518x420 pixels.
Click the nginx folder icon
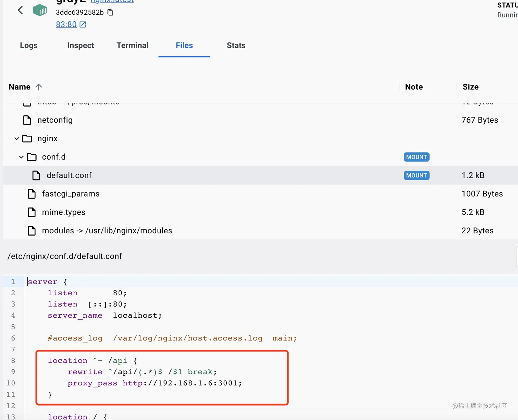27,139
